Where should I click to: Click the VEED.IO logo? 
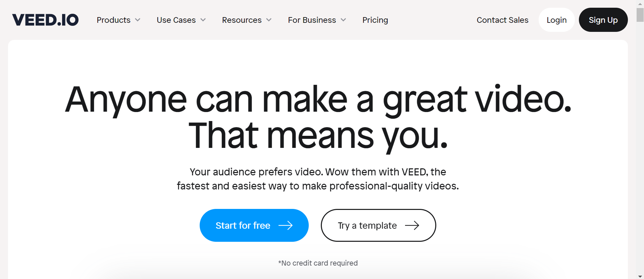pos(45,20)
